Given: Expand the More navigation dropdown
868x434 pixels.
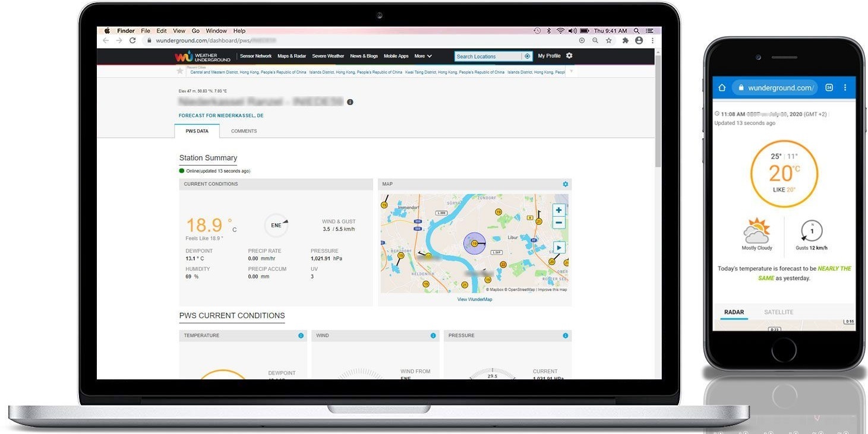Looking at the screenshot, I should pyautogui.click(x=423, y=56).
